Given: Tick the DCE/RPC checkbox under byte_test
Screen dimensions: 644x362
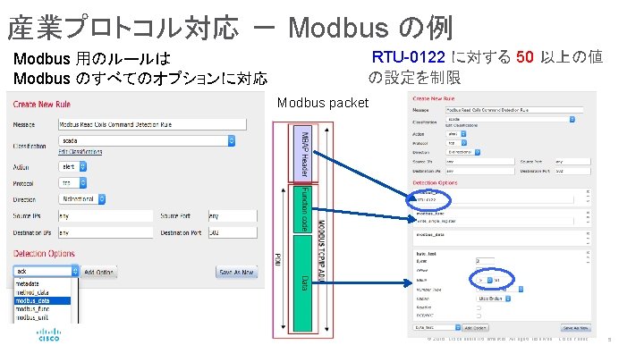Looking at the screenshot, I should coord(479,316).
